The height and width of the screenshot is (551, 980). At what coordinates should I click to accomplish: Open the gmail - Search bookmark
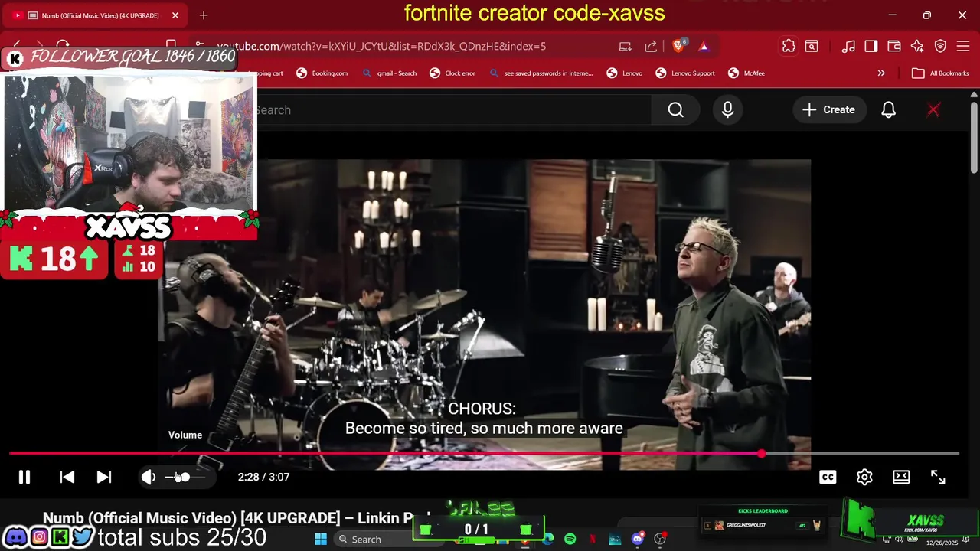[x=390, y=73]
